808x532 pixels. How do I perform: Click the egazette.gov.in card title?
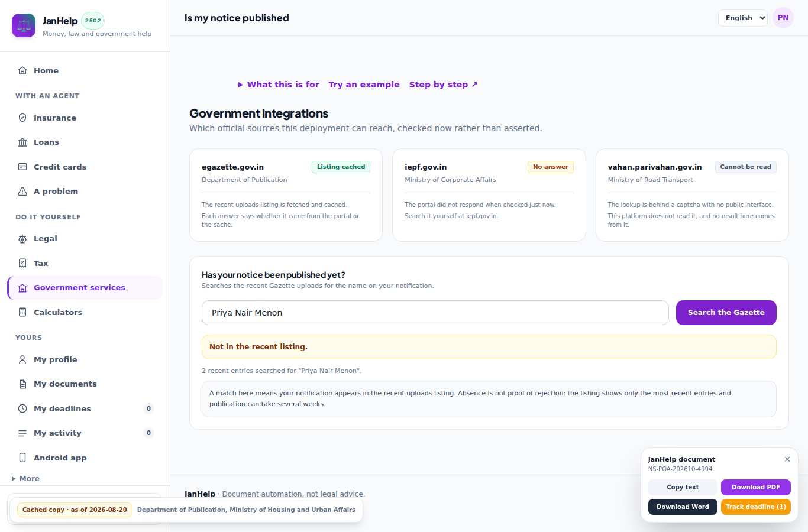[233, 167]
